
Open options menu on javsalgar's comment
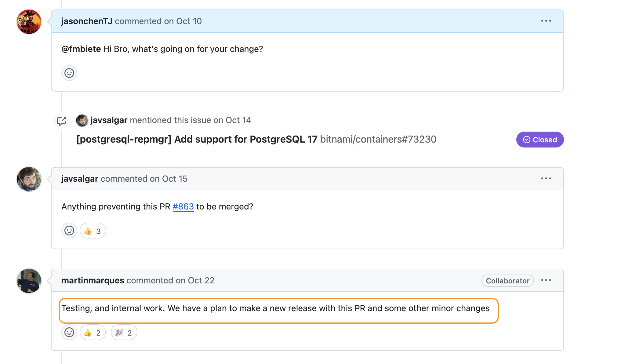pos(546,179)
